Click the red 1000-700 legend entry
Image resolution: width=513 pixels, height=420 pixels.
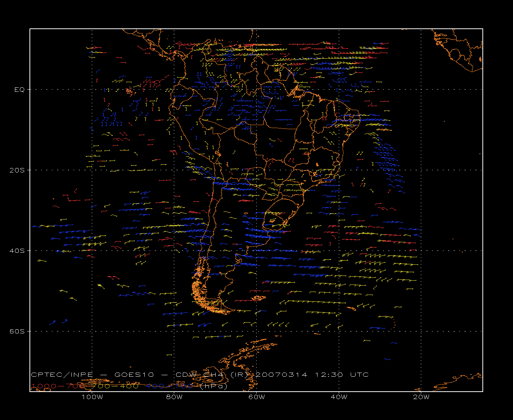click(59, 386)
